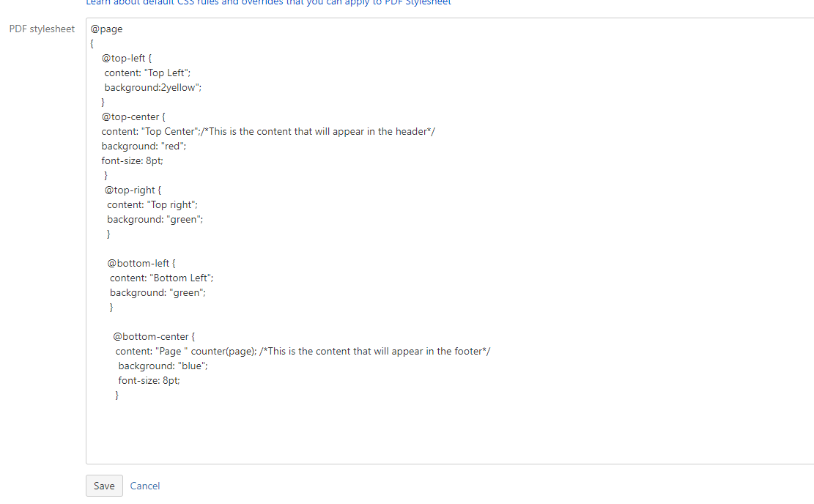Click the @bottom-left rule line
This screenshot has width=814, height=504.
point(141,263)
